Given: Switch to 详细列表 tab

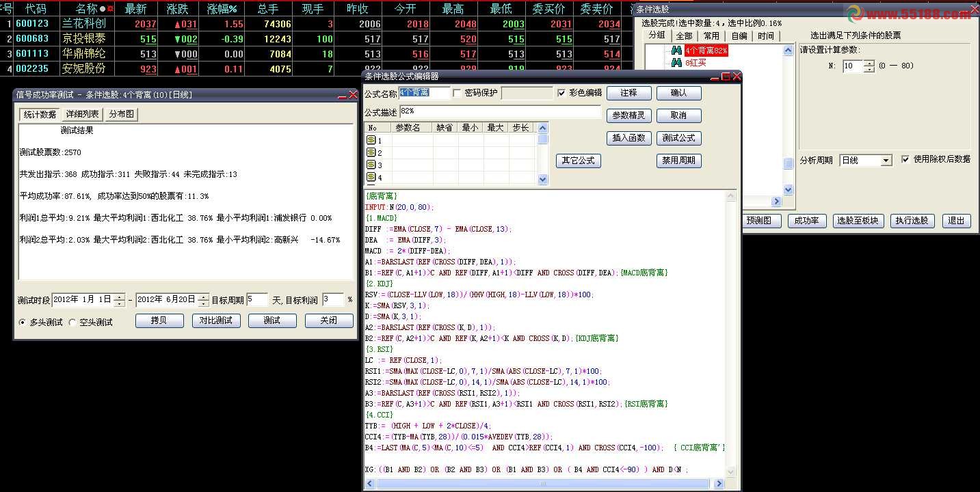Looking at the screenshot, I should pos(83,115).
